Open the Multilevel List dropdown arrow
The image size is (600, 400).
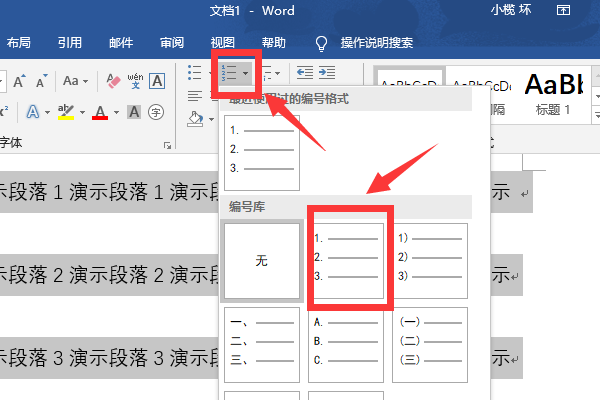click(277, 73)
